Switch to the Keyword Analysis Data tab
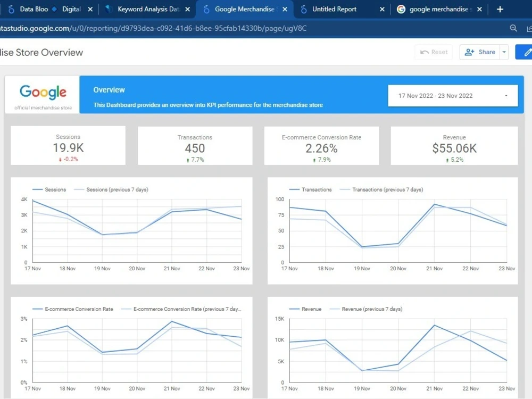532x399 pixels. tap(148, 9)
